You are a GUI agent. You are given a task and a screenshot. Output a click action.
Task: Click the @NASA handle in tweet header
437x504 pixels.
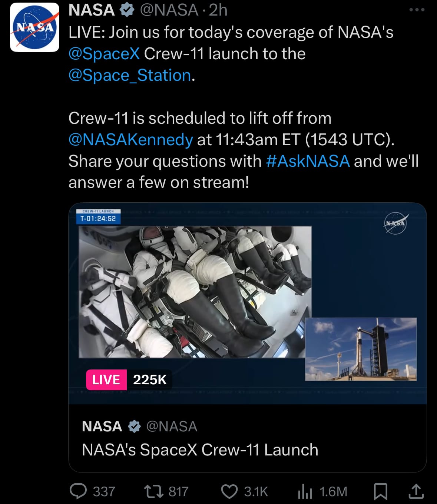click(169, 10)
